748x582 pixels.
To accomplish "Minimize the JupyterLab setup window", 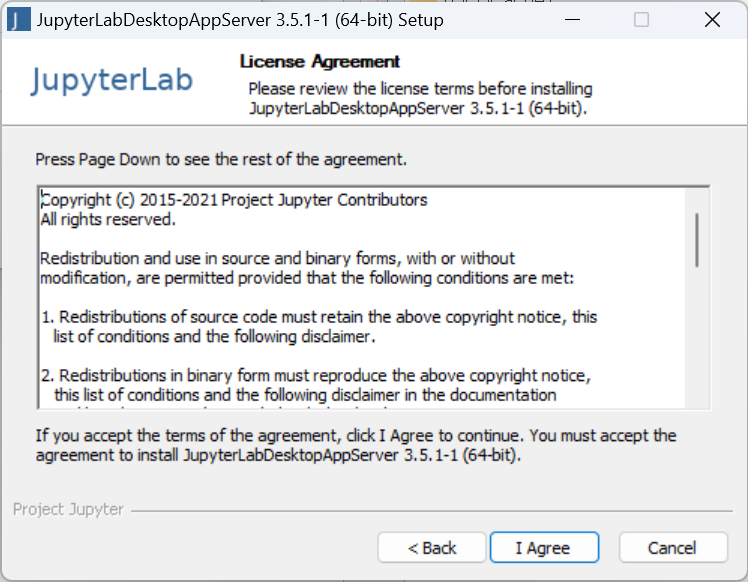I will tap(572, 20).
